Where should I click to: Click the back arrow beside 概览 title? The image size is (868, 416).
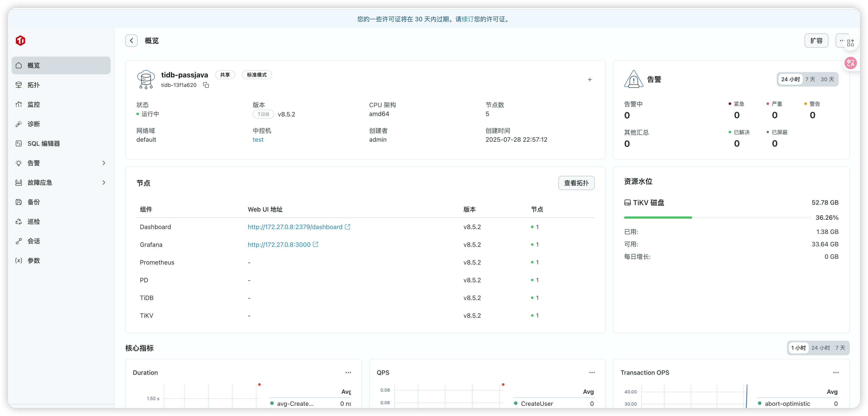point(131,41)
